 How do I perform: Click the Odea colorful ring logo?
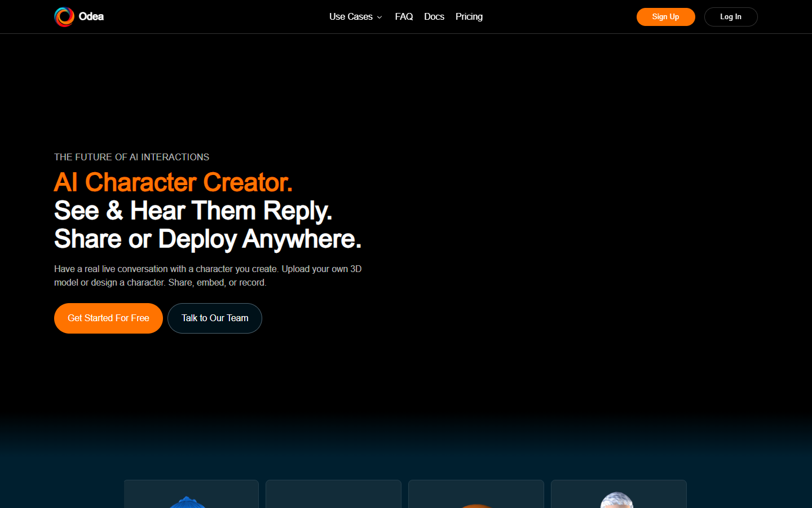64,17
